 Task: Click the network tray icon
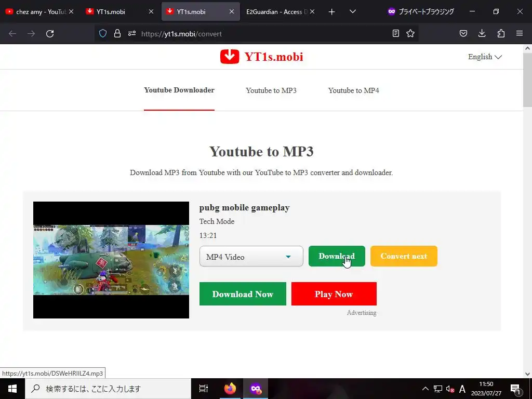click(x=437, y=389)
